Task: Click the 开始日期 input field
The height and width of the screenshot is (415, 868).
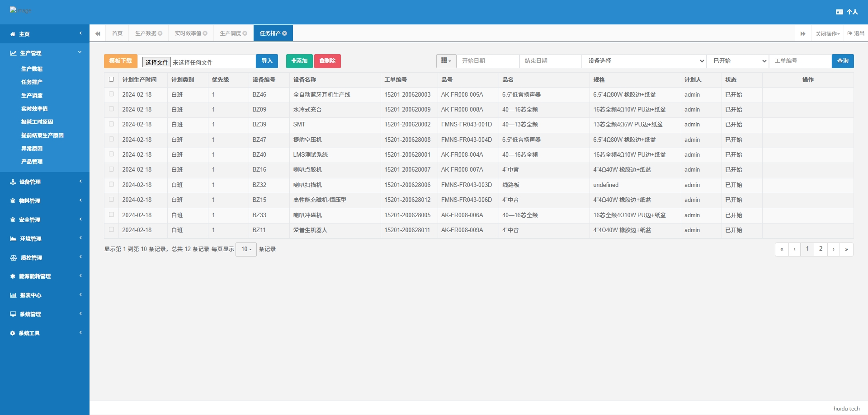Action: pyautogui.click(x=488, y=61)
